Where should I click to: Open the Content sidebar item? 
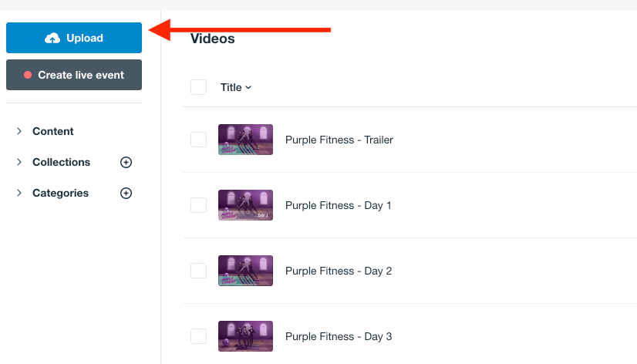(x=52, y=131)
